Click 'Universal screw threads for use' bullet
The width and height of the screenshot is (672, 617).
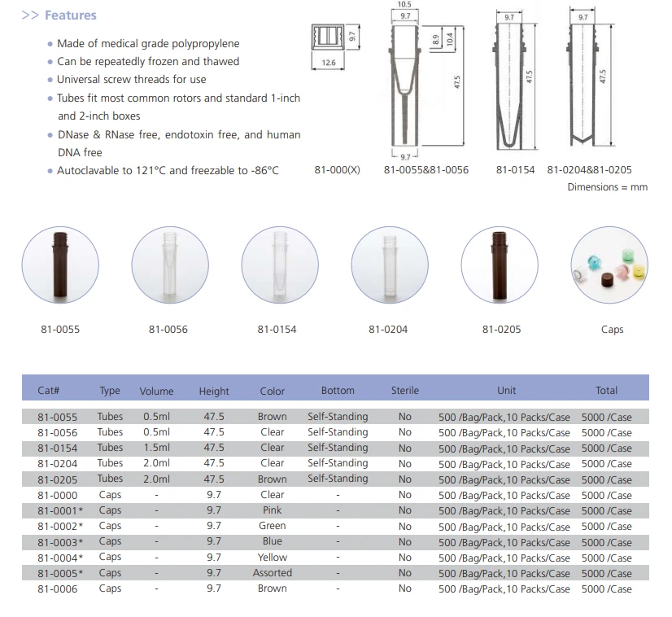[132, 80]
